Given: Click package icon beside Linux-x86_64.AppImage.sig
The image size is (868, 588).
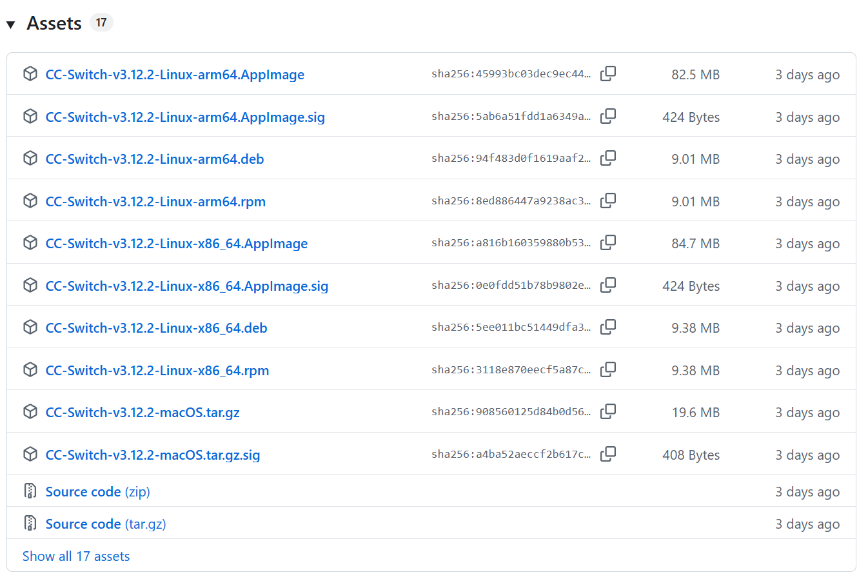Looking at the screenshot, I should (x=30, y=286).
